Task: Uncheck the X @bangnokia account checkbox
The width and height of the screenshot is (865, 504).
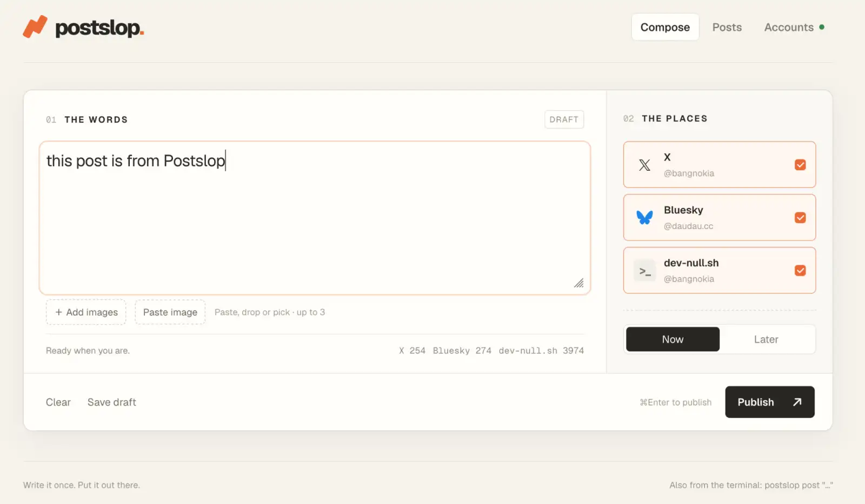Action: [x=800, y=165]
